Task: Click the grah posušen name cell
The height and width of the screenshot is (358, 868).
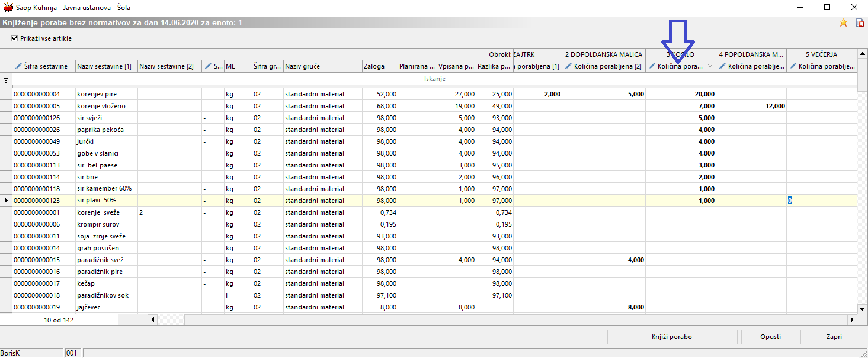Action: pyautogui.click(x=107, y=248)
